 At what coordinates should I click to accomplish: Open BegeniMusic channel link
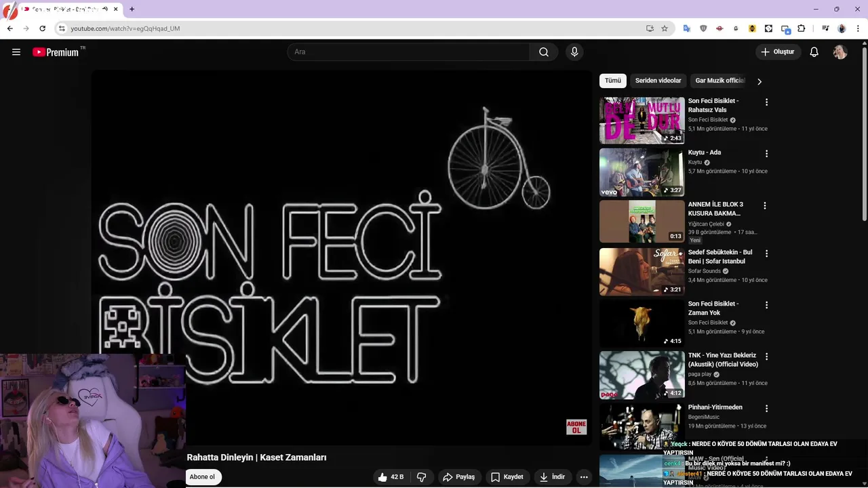pyautogui.click(x=704, y=417)
